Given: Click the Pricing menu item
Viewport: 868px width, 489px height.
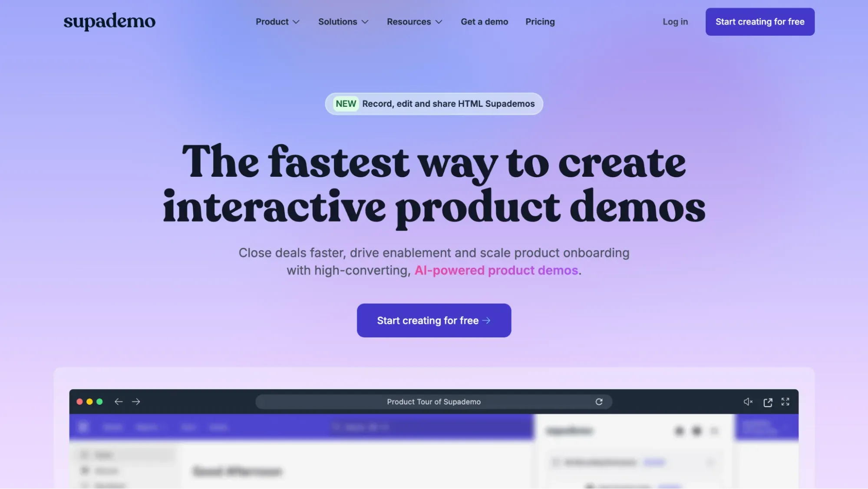Looking at the screenshot, I should click(x=540, y=21).
